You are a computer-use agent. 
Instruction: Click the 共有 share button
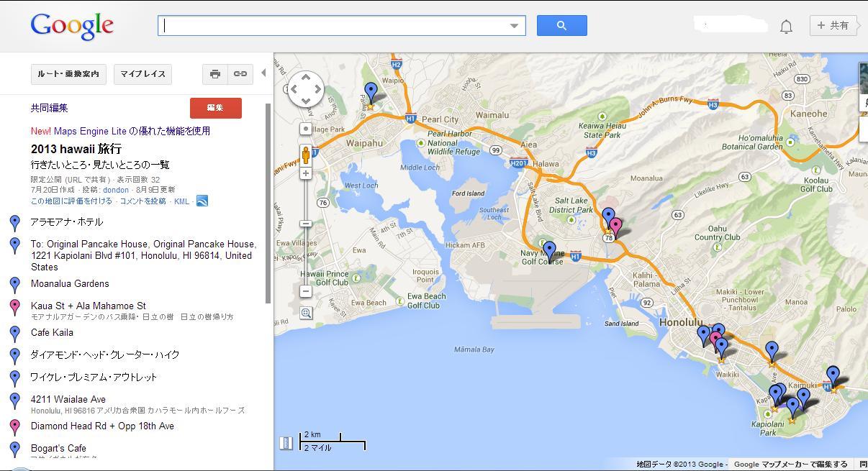[x=833, y=25]
